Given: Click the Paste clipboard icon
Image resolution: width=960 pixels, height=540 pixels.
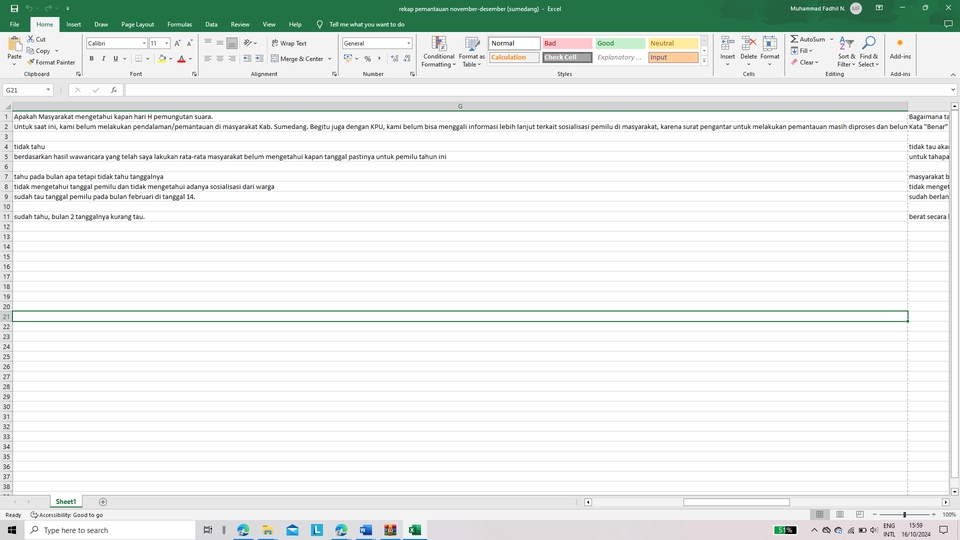Looking at the screenshot, I should click(14, 44).
